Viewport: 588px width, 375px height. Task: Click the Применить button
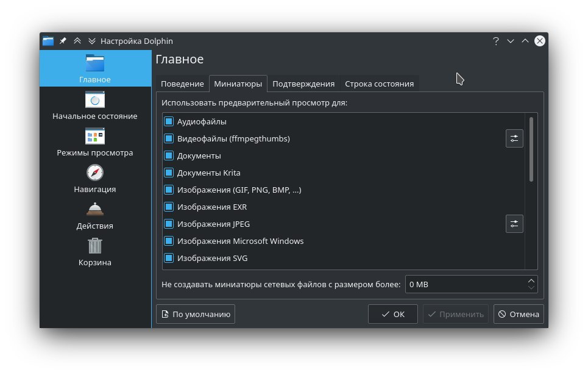tap(456, 314)
